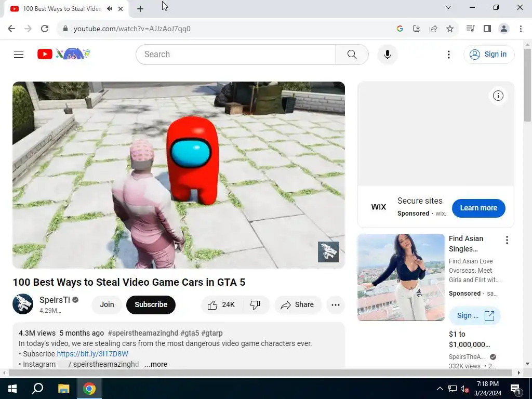The image size is (532, 399).
Task: Open more actions ellipsis under the video
Action: click(x=336, y=304)
